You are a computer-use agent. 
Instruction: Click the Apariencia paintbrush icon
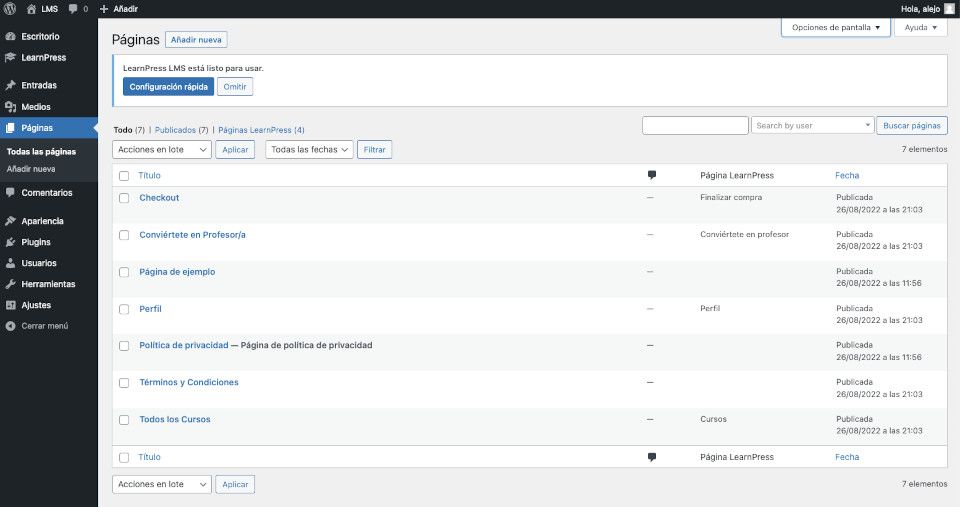click(x=10, y=220)
